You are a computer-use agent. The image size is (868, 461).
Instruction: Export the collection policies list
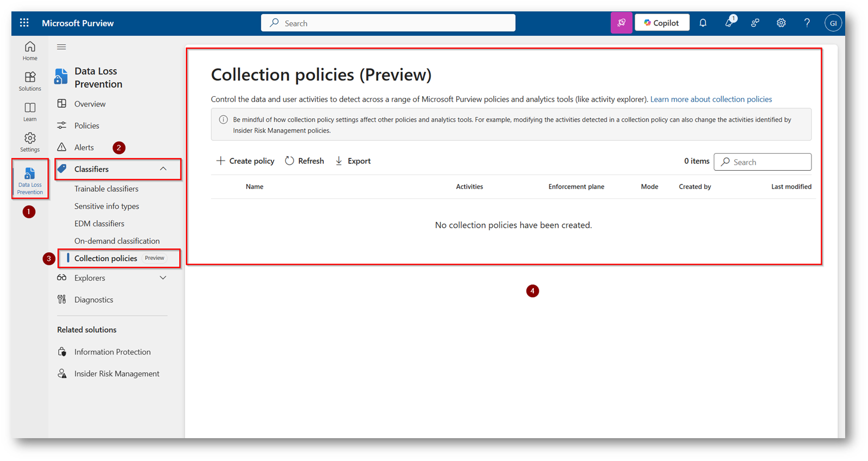click(353, 161)
